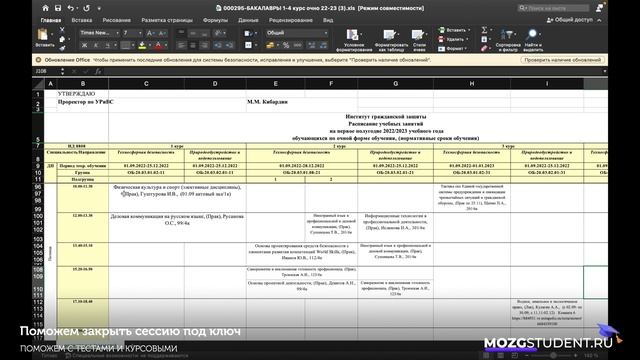This screenshot has width=640, height=360.
Task: Switch to the Рисование tab
Action: [x=117, y=20]
